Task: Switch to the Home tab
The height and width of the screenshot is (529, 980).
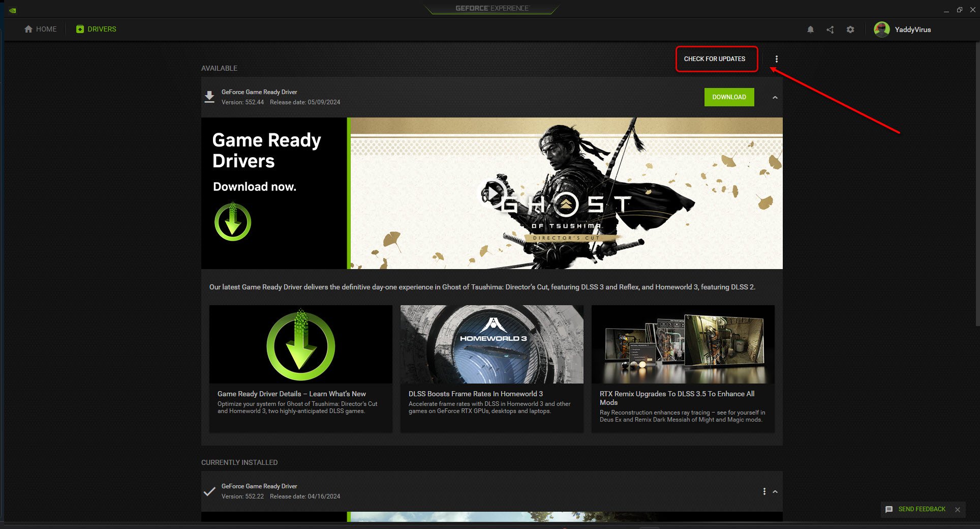Action: [x=40, y=29]
